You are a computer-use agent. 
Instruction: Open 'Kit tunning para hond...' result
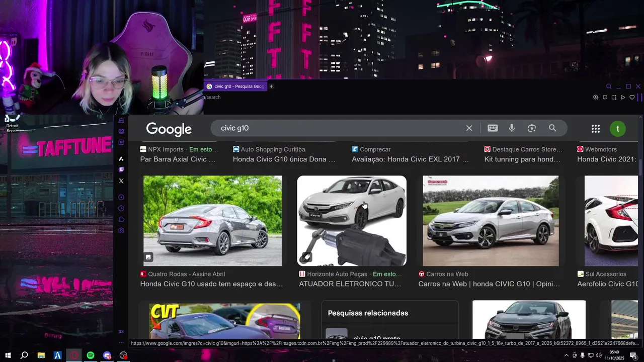tap(522, 159)
